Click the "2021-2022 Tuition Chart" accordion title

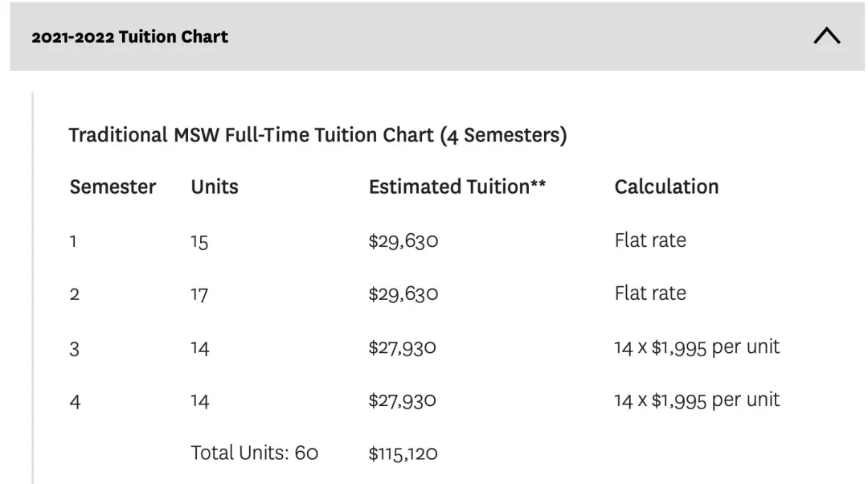click(130, 37)
